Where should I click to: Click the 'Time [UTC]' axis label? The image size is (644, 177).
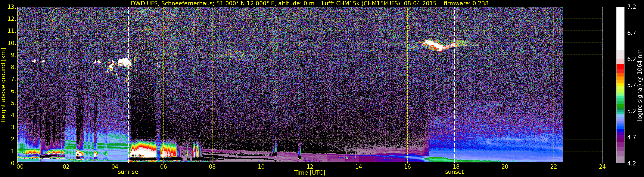tap(310, 173)
